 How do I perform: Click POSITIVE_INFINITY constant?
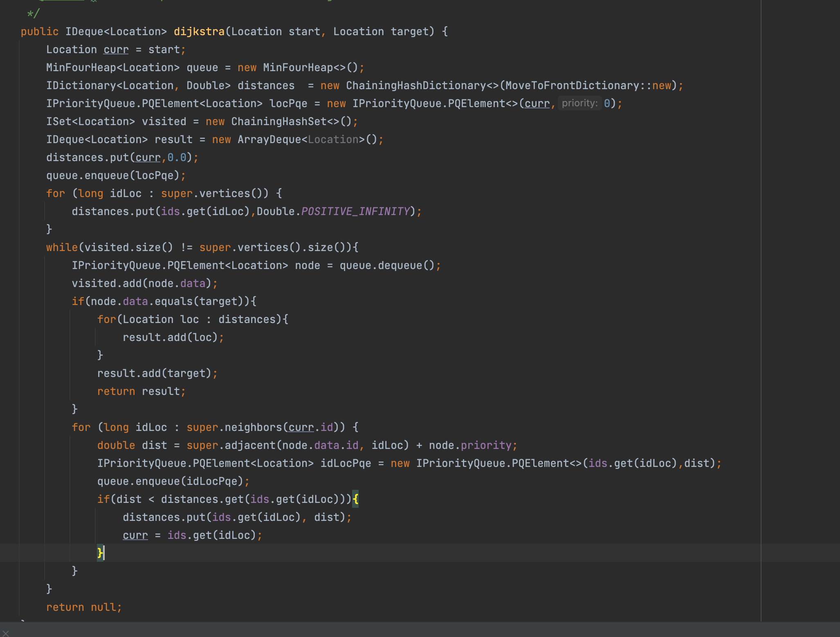pos(355,211)
